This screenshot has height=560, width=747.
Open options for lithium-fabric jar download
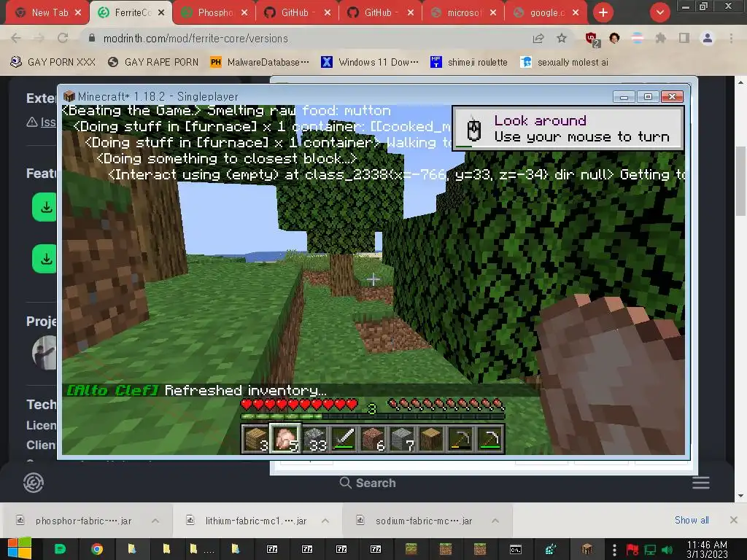[x=325, y=521]
